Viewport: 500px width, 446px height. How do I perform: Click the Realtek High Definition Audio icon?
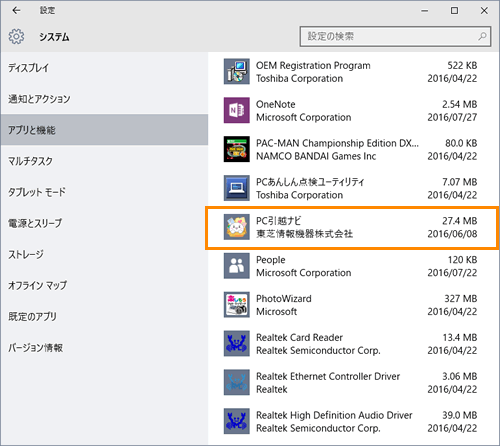tap(237, 421)
